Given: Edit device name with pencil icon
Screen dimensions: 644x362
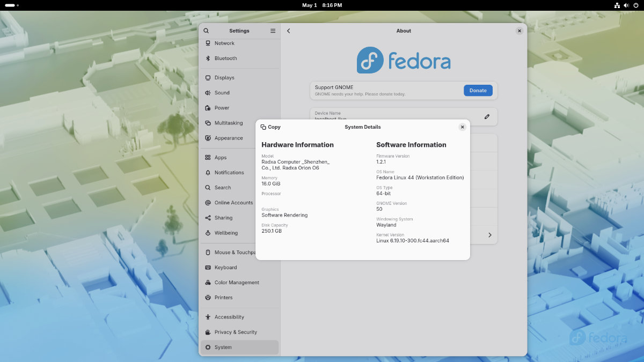Looking at the screenshot, I should click(487, 116).
